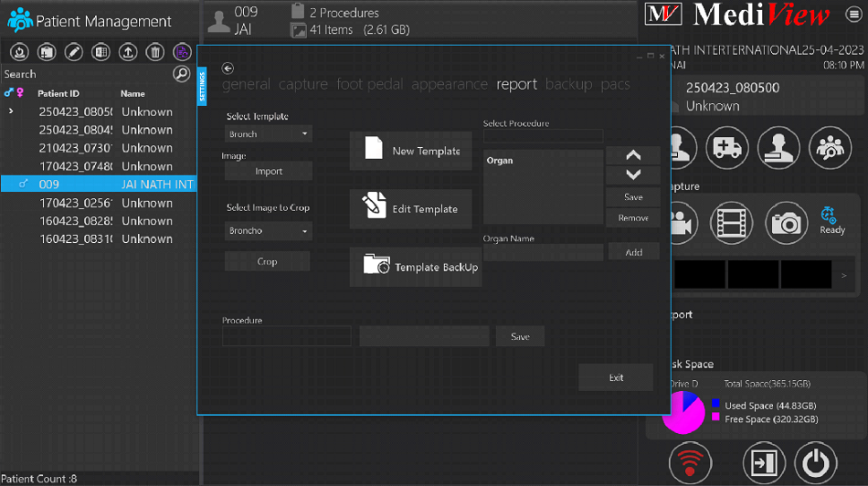The image size is (868, 486).
Task: Click the edit patient pencil icon
Action: [x=74, y=52]
